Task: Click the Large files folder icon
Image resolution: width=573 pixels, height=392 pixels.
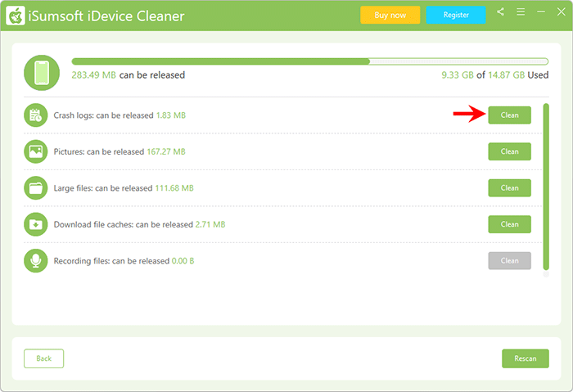Action: pyautogui.click(x=36, y=188)
